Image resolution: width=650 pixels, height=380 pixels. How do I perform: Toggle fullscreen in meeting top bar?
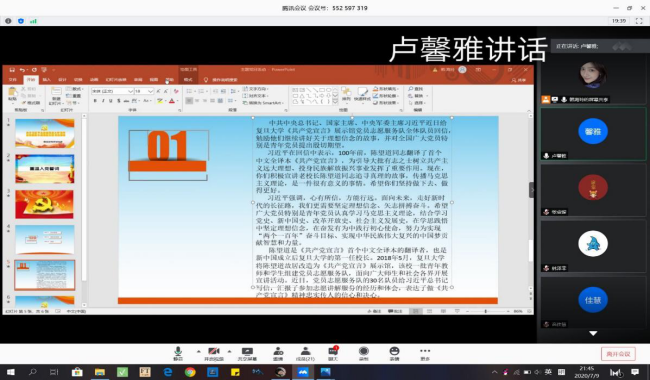[639, 21]
